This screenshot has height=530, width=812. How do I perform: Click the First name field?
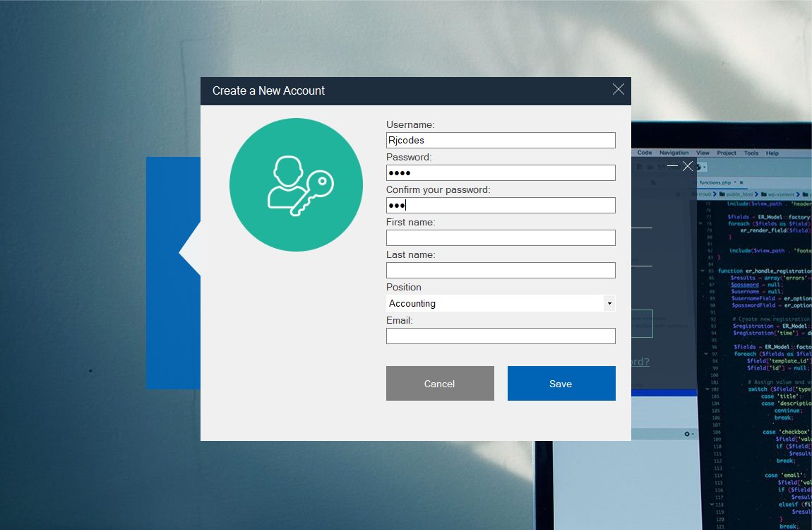[x=500, y=237]
